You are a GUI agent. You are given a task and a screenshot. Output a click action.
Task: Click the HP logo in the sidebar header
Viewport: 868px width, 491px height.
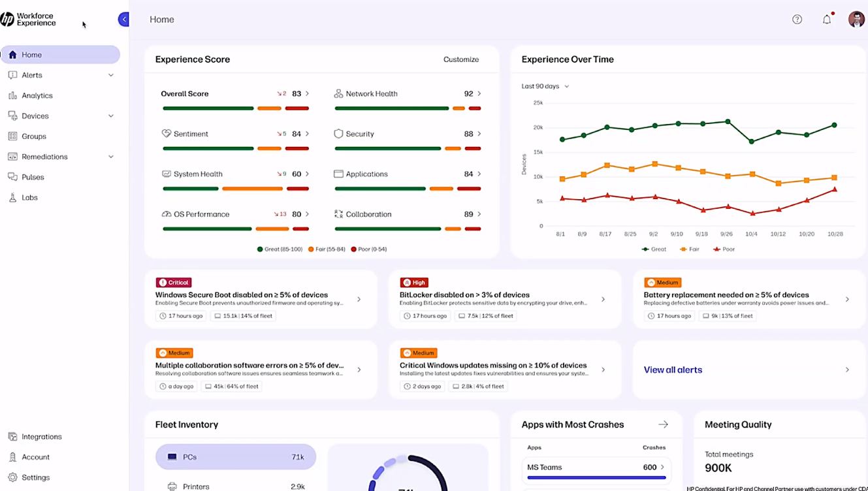point(8,20)
